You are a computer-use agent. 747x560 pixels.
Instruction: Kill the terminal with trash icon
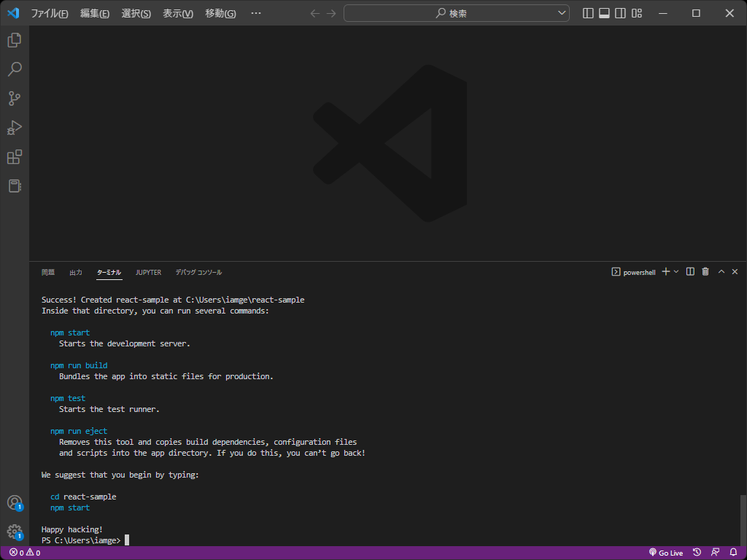[705, 271]
